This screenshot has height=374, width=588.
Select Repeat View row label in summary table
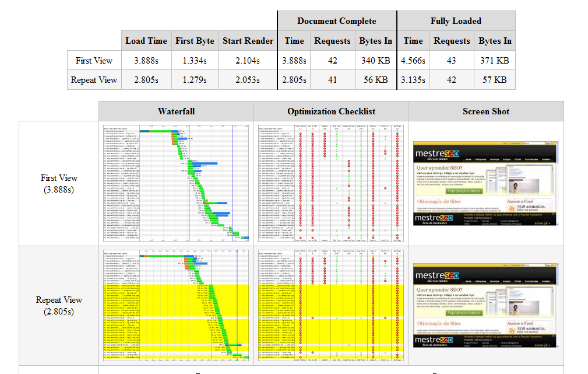point(94,80)
